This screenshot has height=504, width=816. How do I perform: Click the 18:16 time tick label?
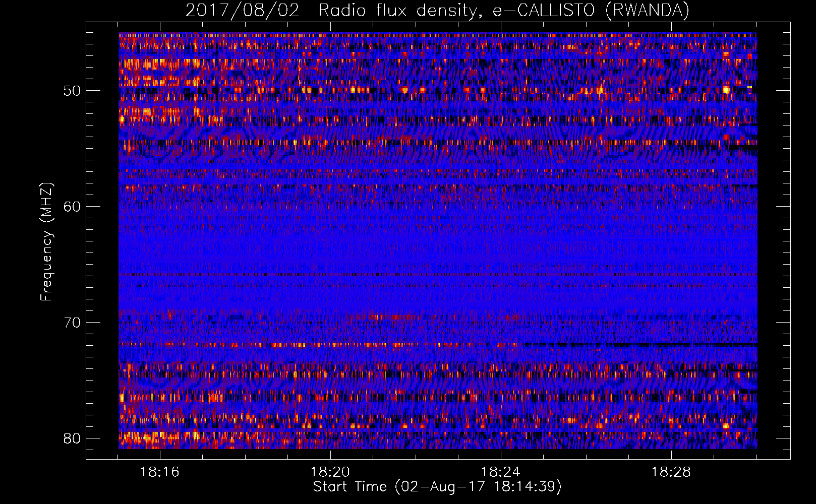[160, 472]
